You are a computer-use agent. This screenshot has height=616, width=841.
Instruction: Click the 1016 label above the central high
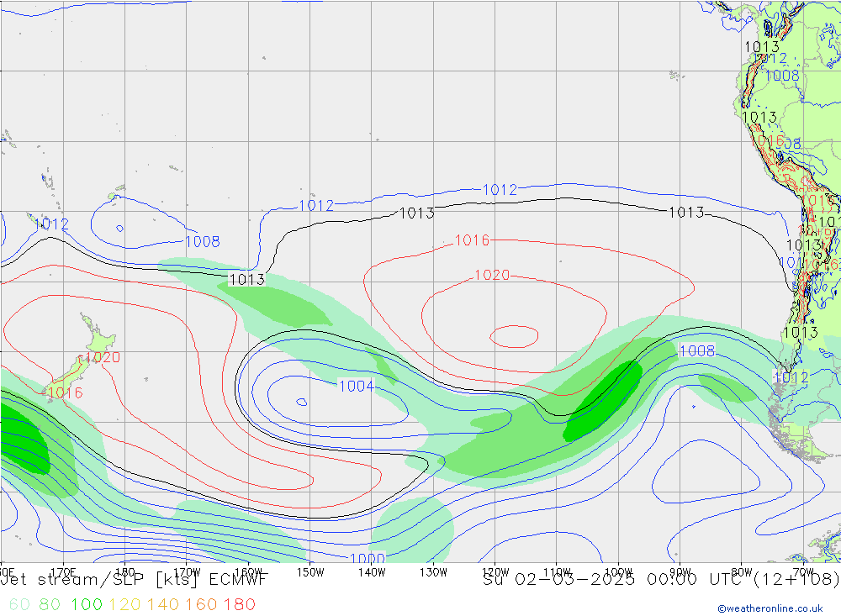[472, 240]
